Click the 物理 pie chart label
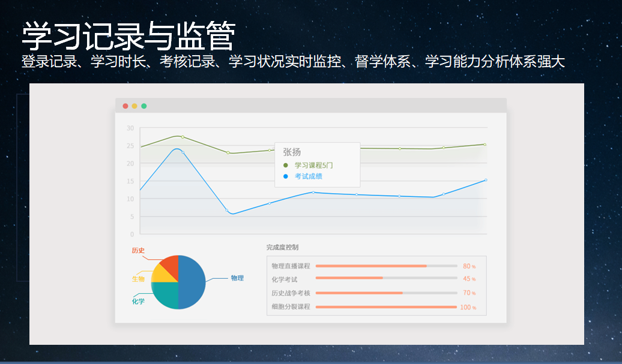The image size is (622, 364). [237, 278]
